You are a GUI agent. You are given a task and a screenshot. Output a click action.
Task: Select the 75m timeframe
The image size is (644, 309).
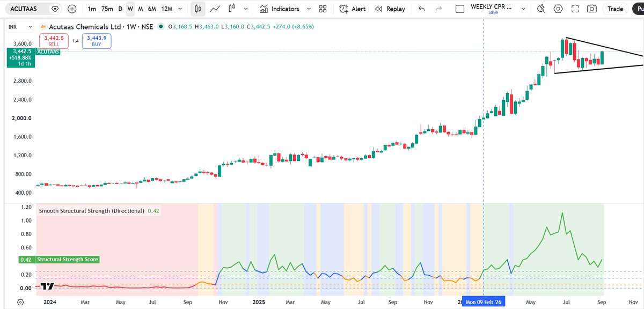pyautogui.click(x=107, y=9)
